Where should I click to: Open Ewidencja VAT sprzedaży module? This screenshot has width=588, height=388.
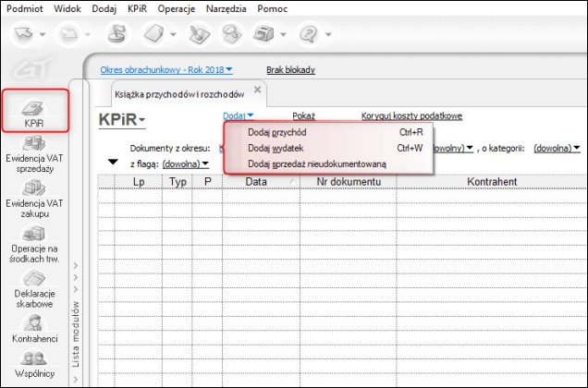point(34,154)
